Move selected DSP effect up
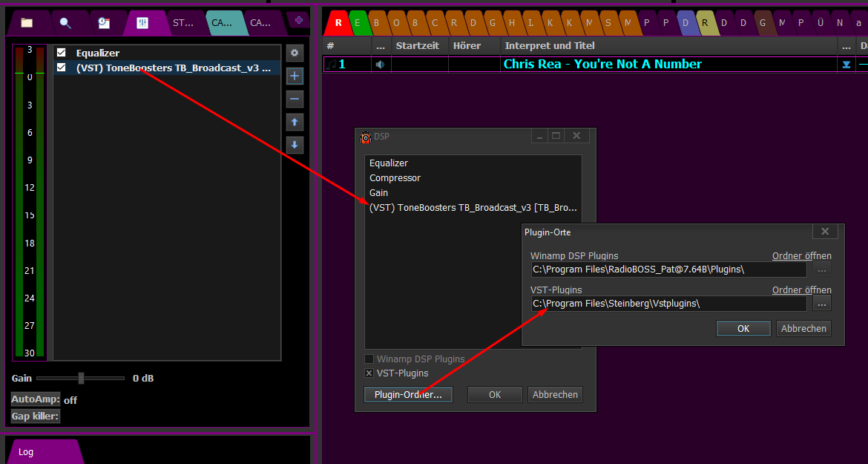 tap(295, 122)
